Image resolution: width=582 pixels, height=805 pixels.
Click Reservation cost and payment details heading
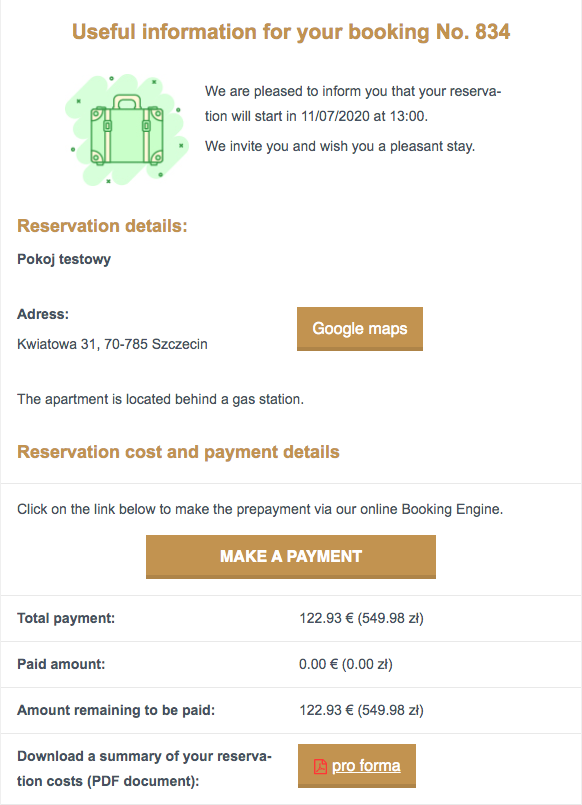[x=179, y=452]
